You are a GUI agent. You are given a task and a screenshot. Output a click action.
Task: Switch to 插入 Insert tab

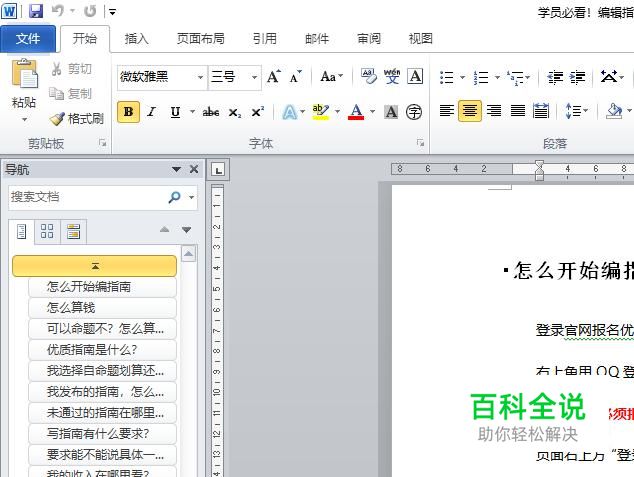pos(137,39)
